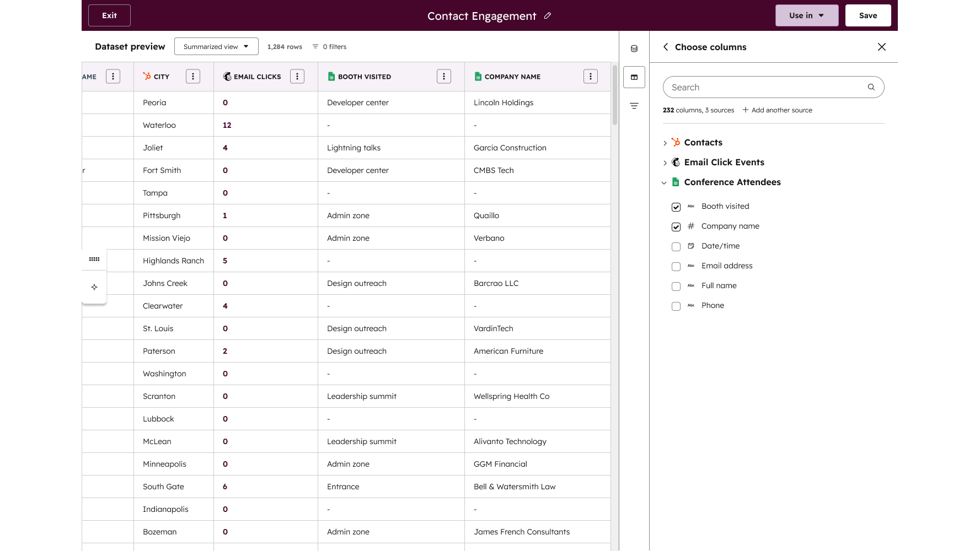This screenshot has width=980, height=551.
Task: Open the City column options menu
Action: pos(193,77)
